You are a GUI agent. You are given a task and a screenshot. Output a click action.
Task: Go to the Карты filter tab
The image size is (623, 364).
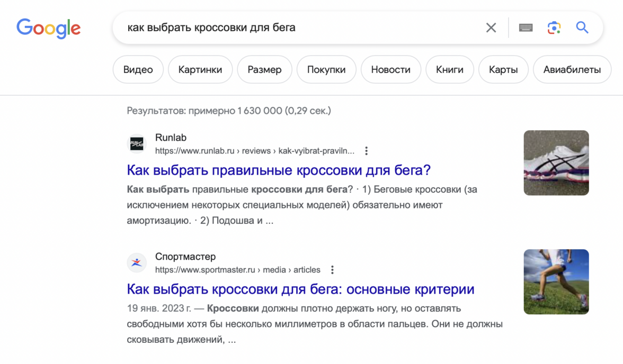[x=503, y=69]
